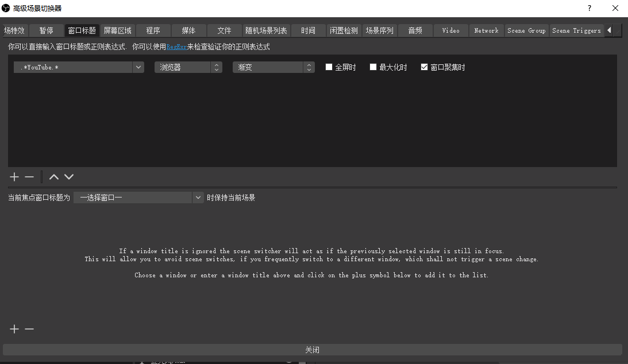Open the 闲置检测 tab
The height and width of the screenshot is (364, 628).
344,30
